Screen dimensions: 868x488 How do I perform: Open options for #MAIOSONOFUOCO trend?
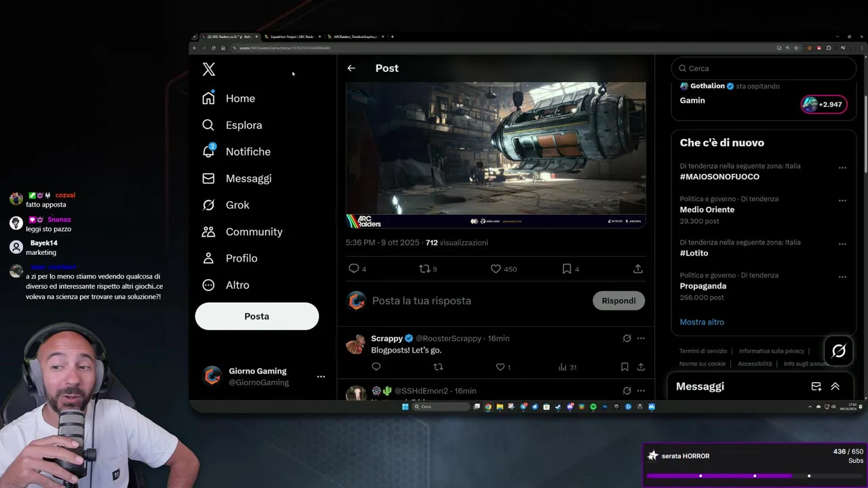tap(842, 167)
